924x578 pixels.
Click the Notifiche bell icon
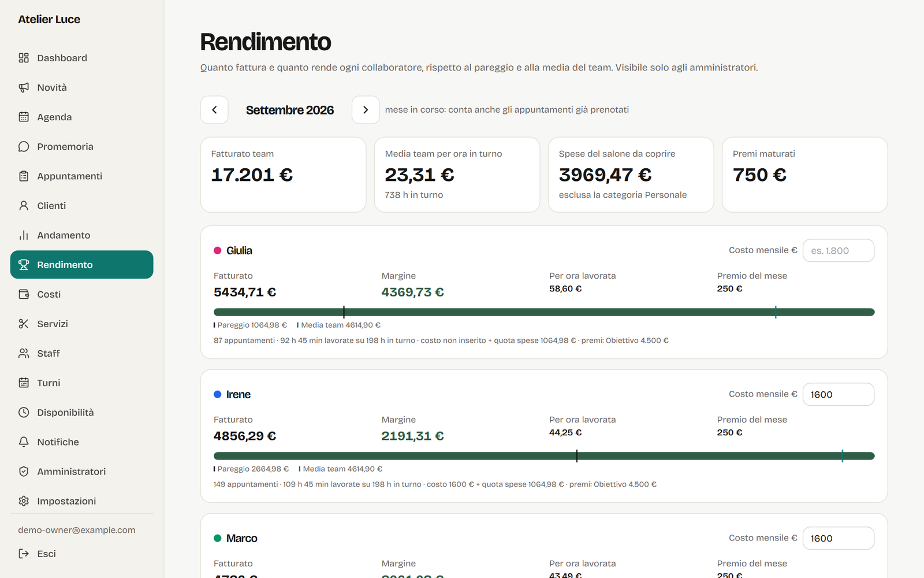point(24,442)
